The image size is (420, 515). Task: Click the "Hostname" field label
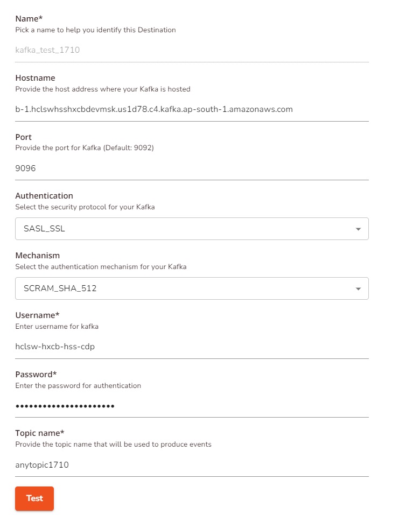point(35,78)
